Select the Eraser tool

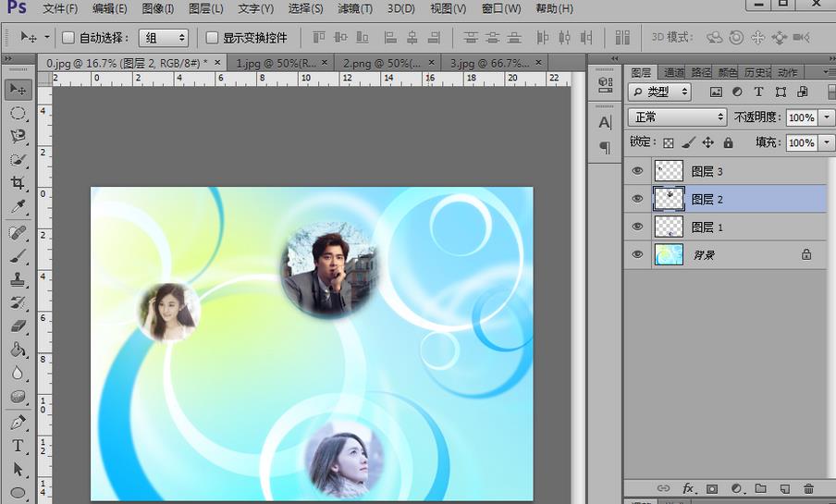coord(18,326)
